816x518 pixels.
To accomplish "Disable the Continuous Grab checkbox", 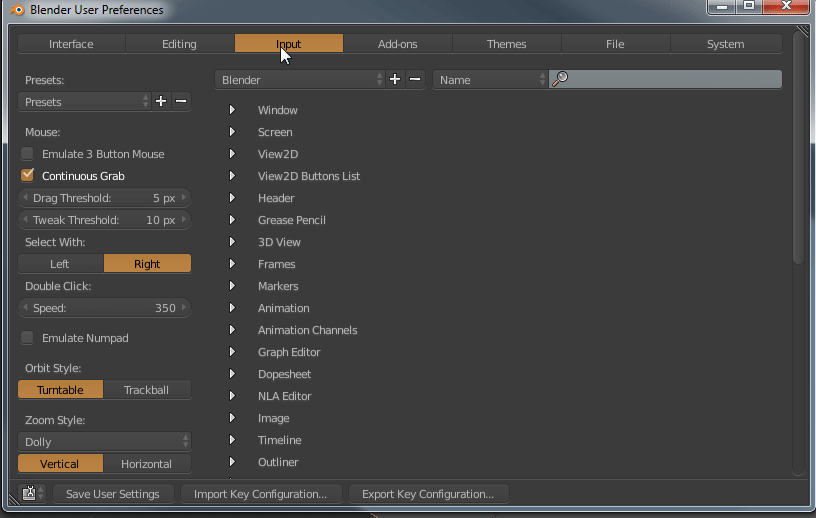I will pos(28,176).
